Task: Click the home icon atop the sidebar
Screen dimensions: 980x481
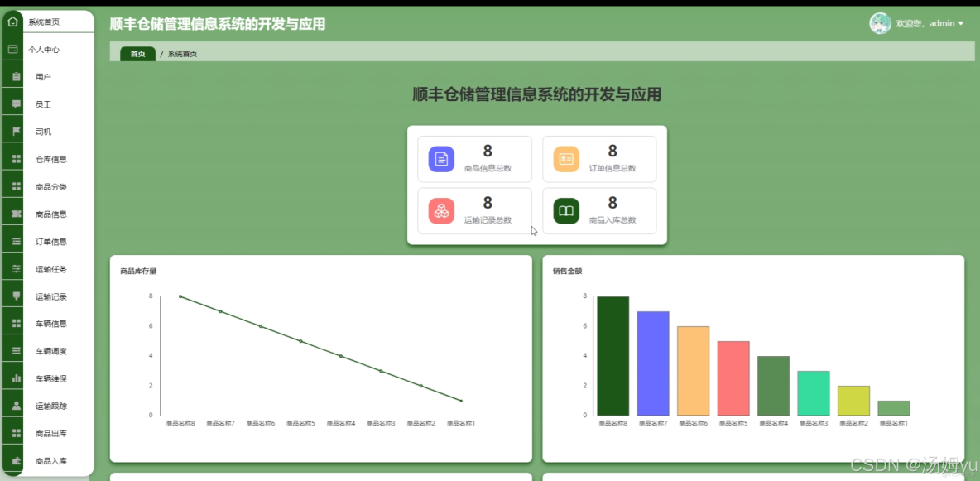Action: coord(12,21)
